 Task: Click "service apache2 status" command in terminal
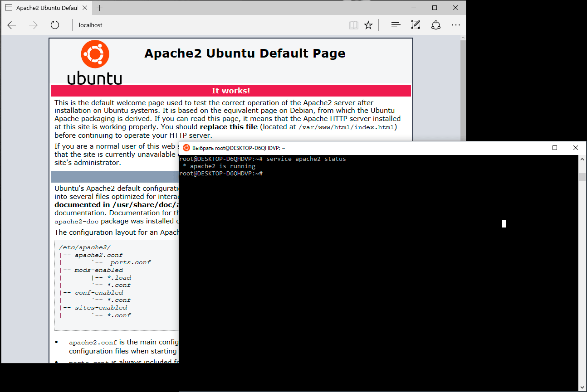pyautogui.click(x=306, y=159)
